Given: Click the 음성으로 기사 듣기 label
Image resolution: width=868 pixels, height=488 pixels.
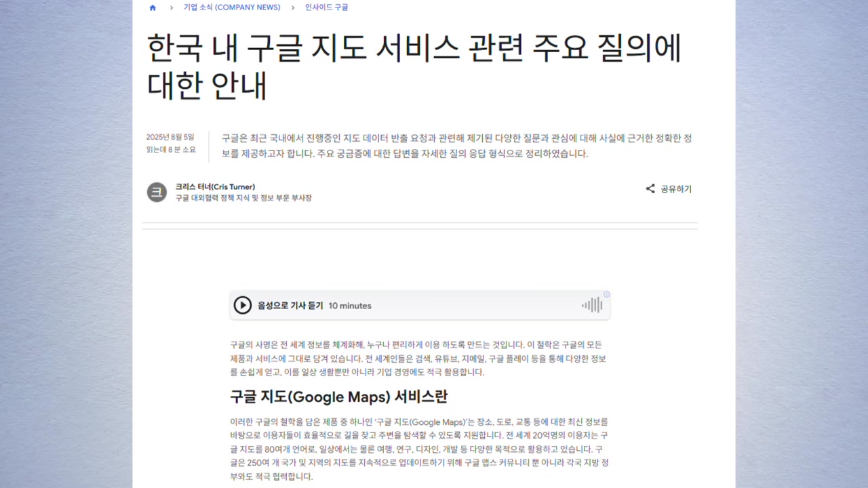Looking at the screenshot, I should pos(290,306).
